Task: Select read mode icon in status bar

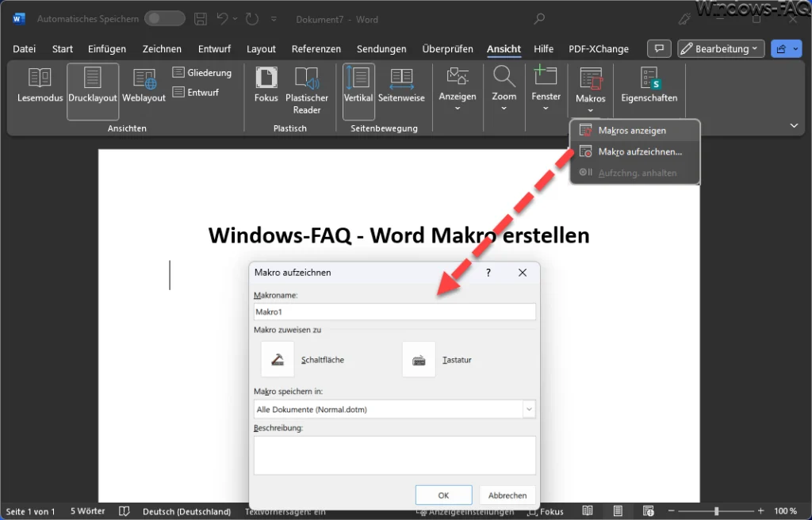Action: [588, 511]
